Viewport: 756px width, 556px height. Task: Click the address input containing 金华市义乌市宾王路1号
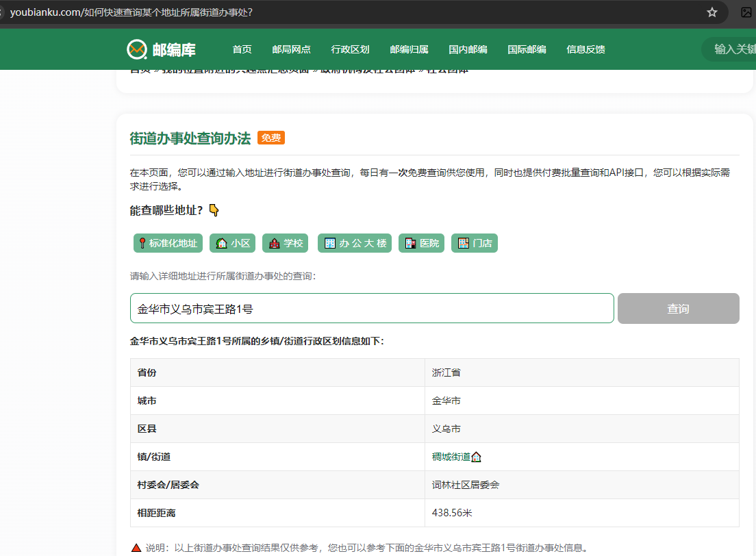(x=372, y=308)
